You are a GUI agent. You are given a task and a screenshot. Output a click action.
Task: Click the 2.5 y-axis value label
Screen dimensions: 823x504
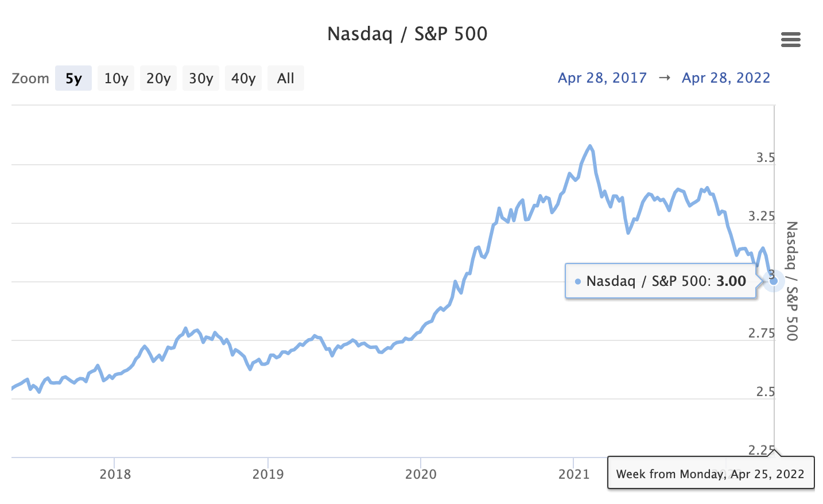coord(765,392)
